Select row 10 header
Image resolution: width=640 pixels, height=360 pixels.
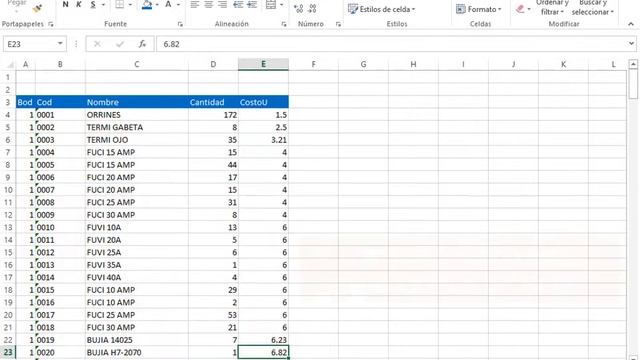pyautogui.click(x=8, y=190)
